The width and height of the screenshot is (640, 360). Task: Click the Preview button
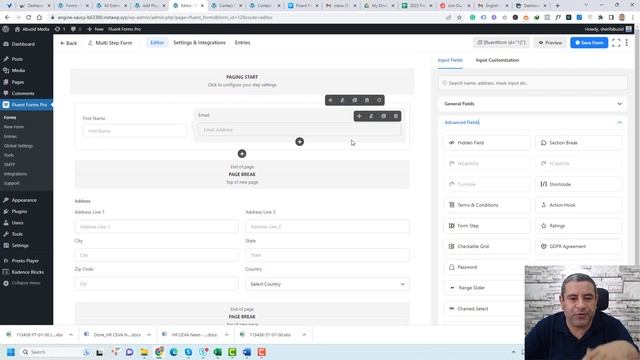pyautogui.click(x=550, y=42)
